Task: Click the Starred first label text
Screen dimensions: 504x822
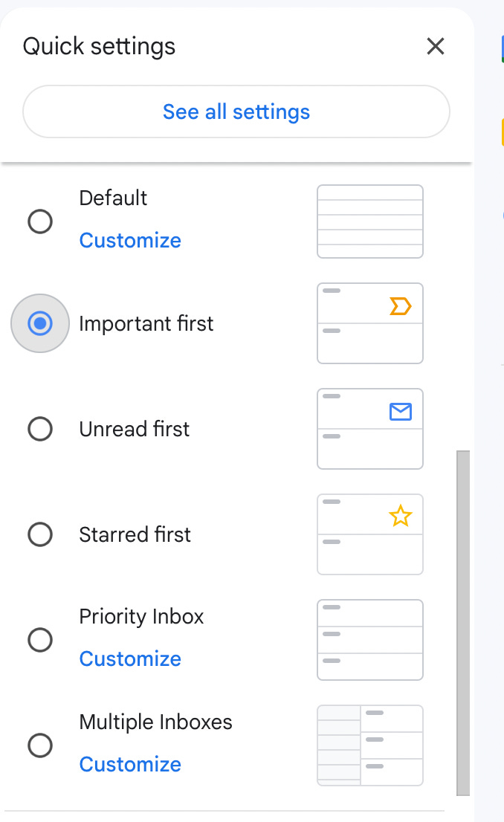Action: (x=135, y=534)
